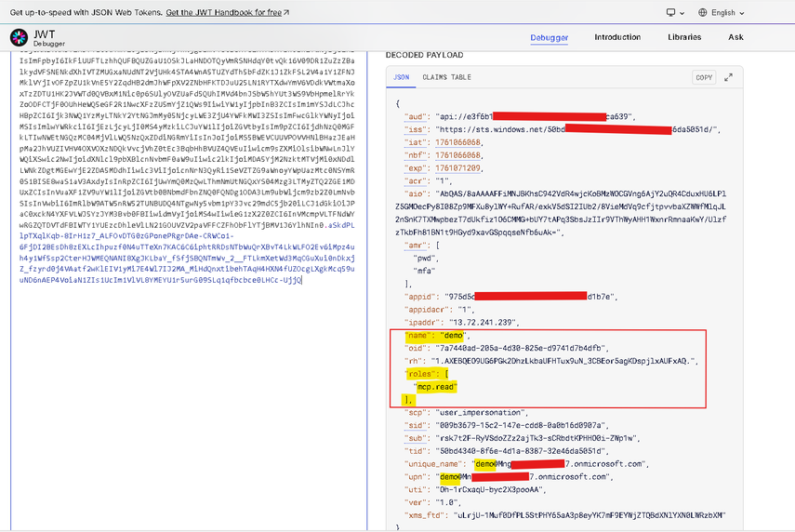Screen dimensions: 795x532
Task: Click the sub claim value
Action: pyautogui.click(x=535, y=438)
